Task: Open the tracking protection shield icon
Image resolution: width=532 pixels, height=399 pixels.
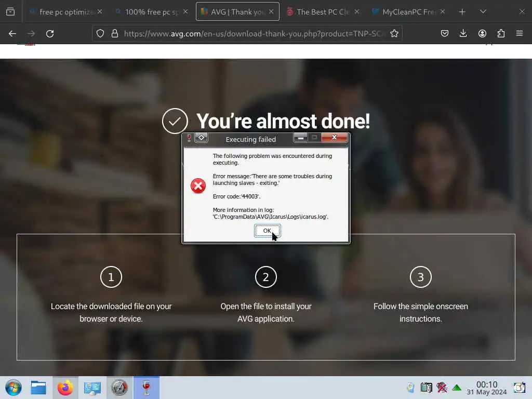Action: (x=100, y=34)
